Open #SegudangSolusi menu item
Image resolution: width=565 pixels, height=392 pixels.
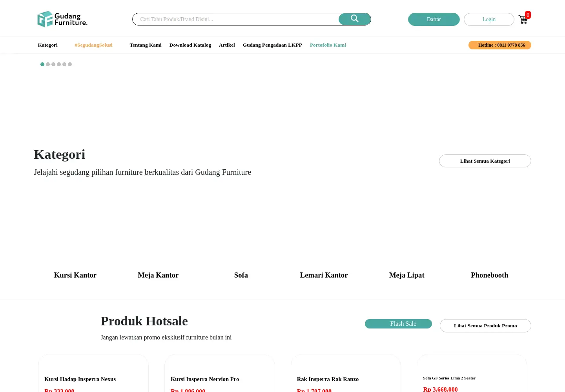coord(93,45)
